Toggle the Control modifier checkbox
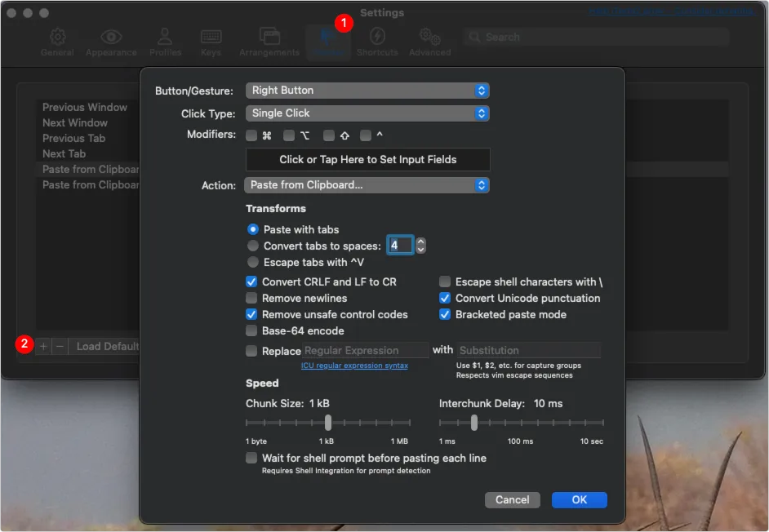The width and height of the screenshot is (769, 532). pos(366,135)
